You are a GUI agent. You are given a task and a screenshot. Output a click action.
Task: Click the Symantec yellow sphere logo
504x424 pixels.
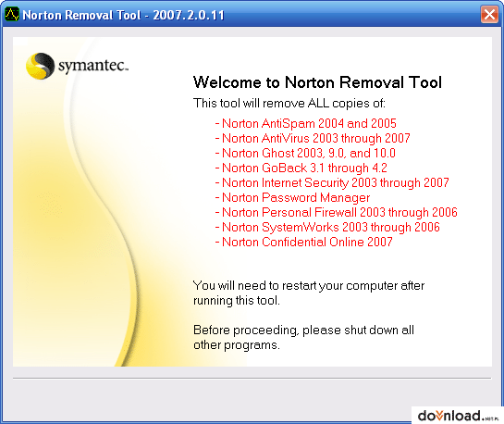pyautogui.click(x=40, y=66)
